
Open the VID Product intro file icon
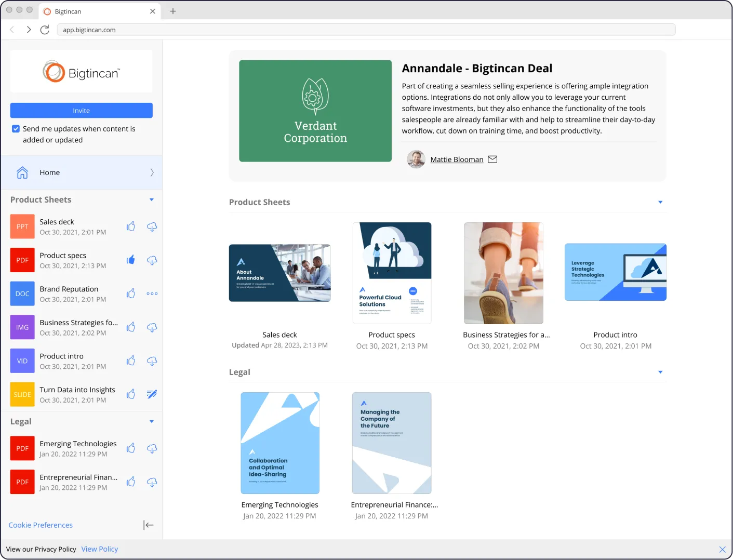pyautogui.click(x=22, y=361)
